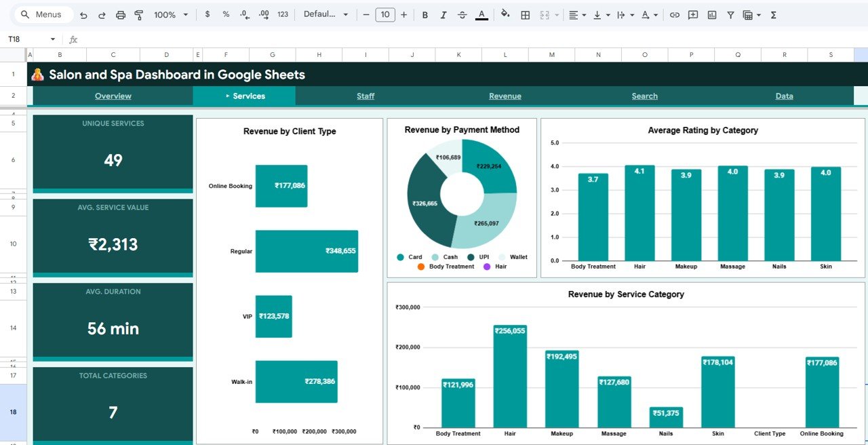The image size is (868, 445).
Task: Toggle italic formatting
Action: pyautogui.click(x=443, y=14)
